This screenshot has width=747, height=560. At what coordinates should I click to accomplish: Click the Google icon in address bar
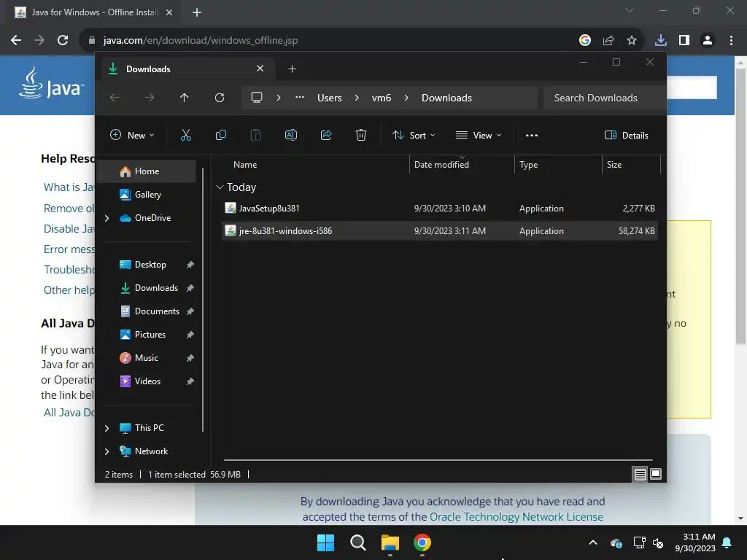(585, 41)
